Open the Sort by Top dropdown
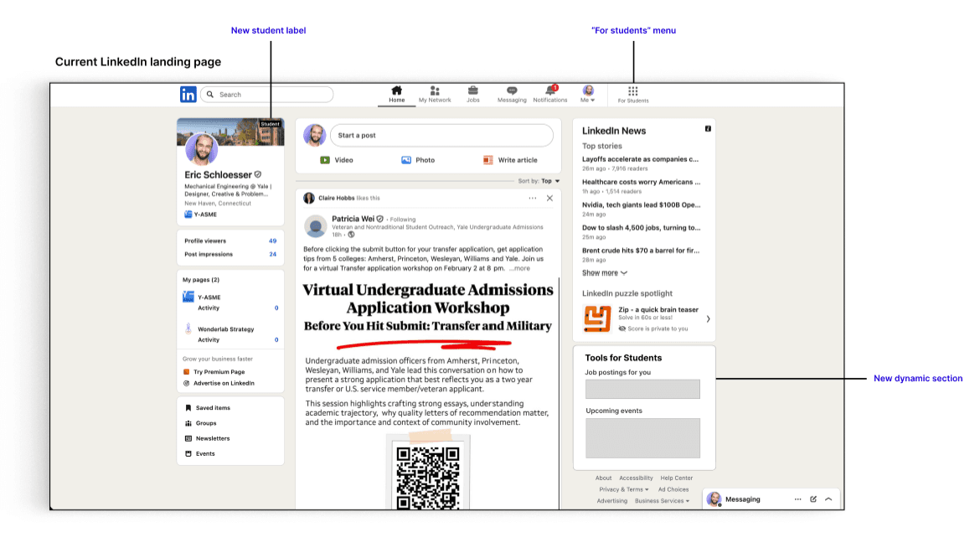Screen dimensions: 980x548 pos(539,181)
